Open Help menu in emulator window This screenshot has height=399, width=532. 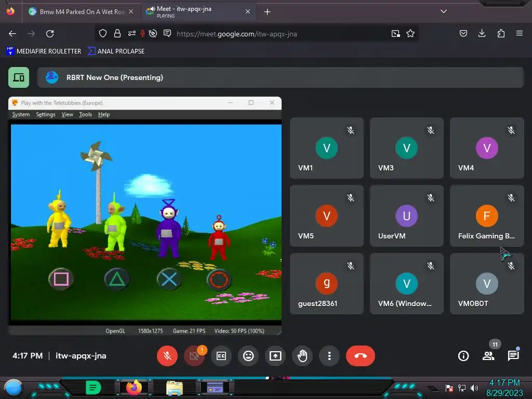pos(104,115)
